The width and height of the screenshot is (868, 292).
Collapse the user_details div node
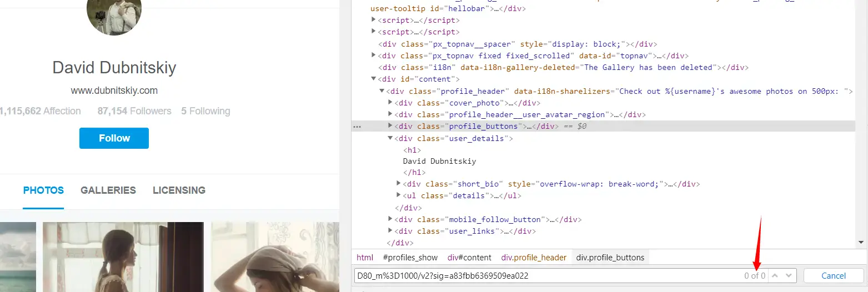[x=390, y=138]
